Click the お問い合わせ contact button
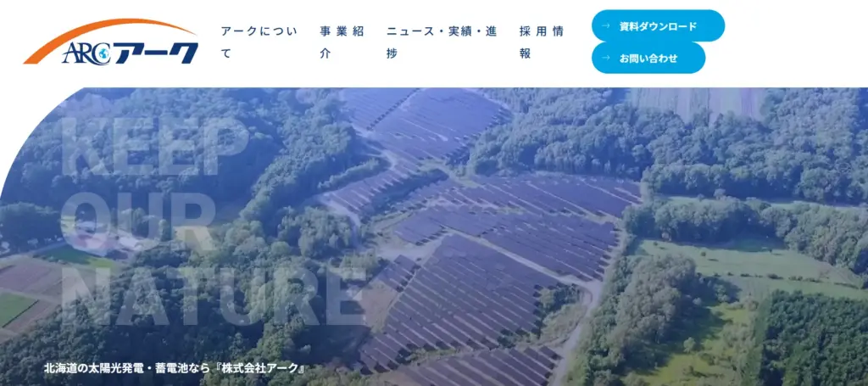The height and width of the screenshot is (386, 868). coord(648,59)
